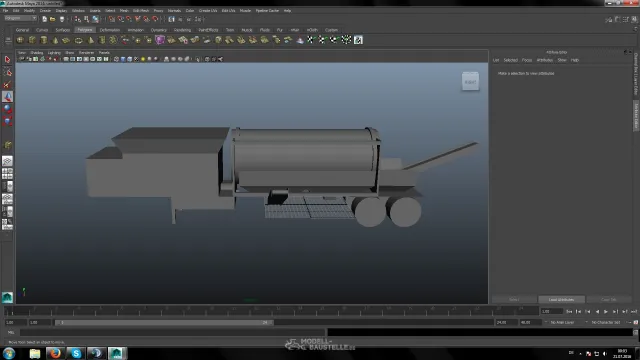Create a polygon plane from shelf
Viewport: 640px width, 360px height.
67,40
